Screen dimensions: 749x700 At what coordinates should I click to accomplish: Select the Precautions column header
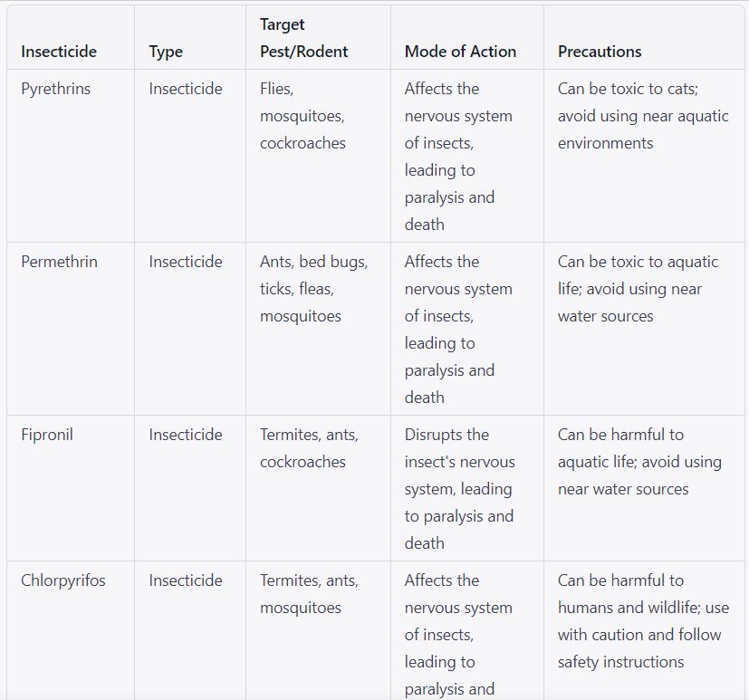(x=600, y=52)
